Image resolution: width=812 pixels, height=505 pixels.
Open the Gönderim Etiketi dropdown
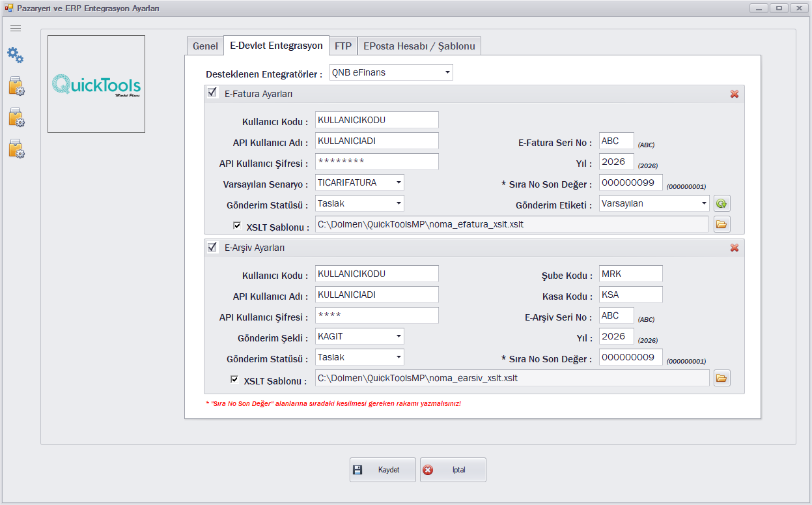704,203
